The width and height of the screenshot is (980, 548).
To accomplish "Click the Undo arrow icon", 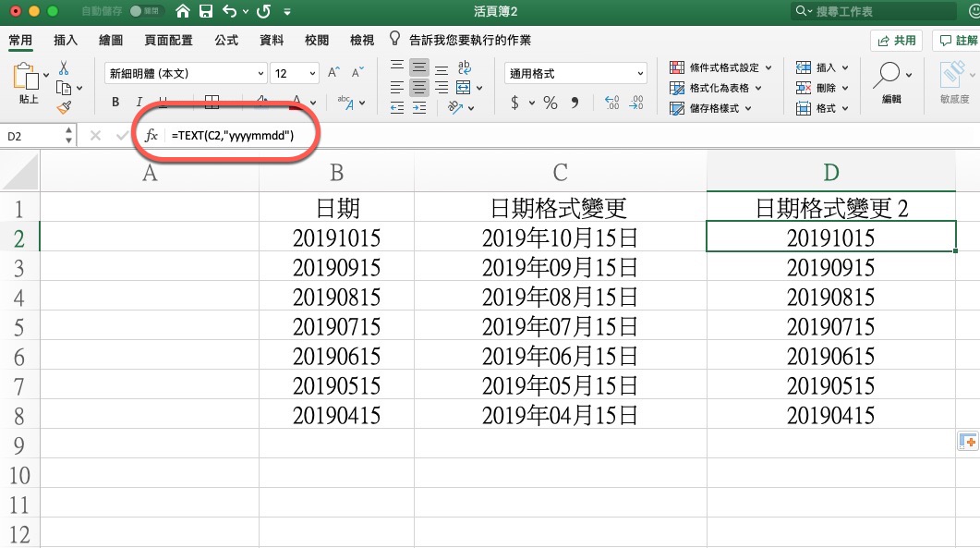I will point(230,12).
